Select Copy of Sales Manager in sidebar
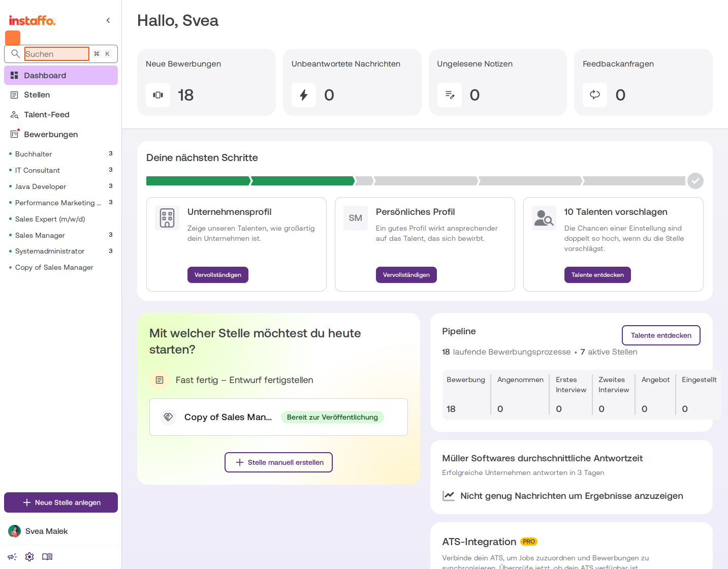The width and height of the screenshot is (728, 569). (x=61, y=267)
